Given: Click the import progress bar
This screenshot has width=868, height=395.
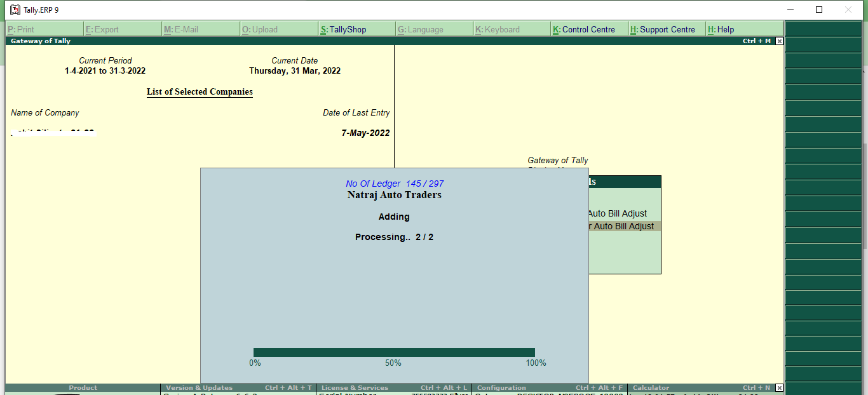Looking at the screenshot, I should click(394, 351).
